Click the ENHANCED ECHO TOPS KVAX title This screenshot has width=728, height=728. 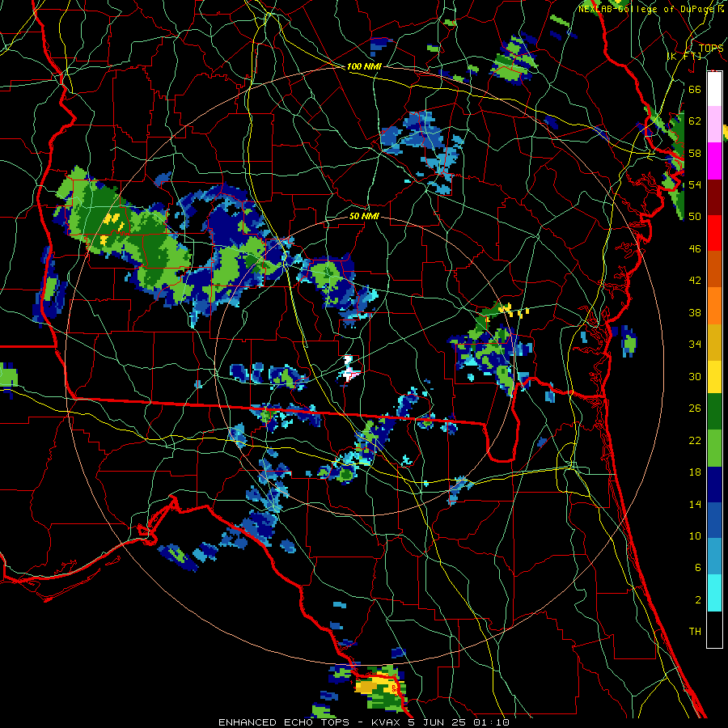pyautogui.click(x=363, y=722)
